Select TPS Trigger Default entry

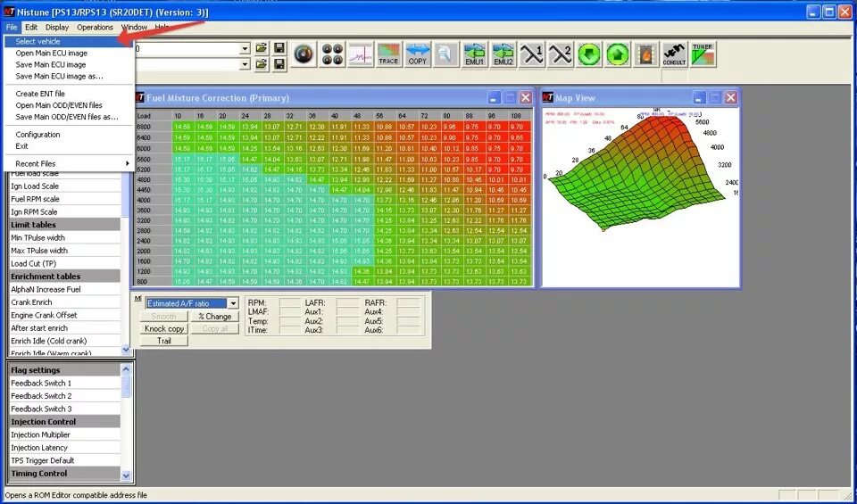pyautogui.click(x=64, y=460)
